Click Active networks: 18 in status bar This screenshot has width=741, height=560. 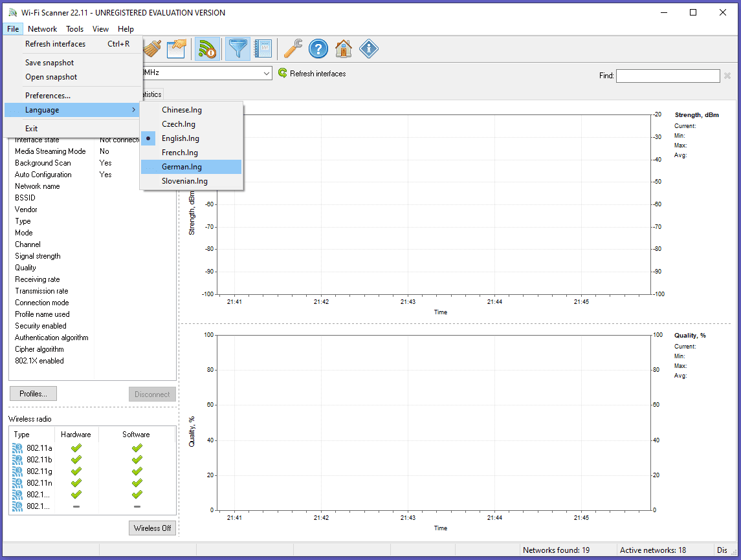click(652, 550)
